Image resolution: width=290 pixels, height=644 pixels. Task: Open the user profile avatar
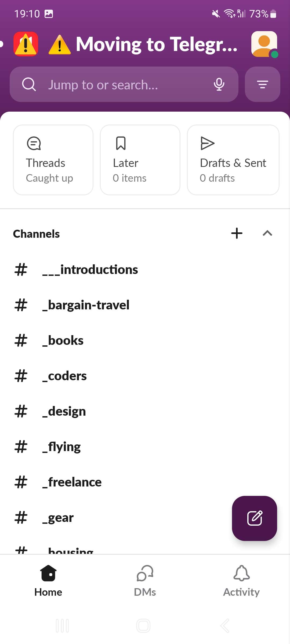264,44
